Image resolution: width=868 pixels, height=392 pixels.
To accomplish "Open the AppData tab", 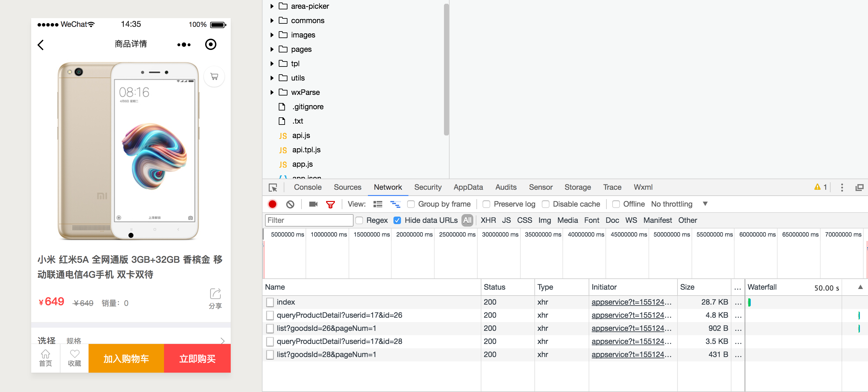I will click(x=468, y=187).
